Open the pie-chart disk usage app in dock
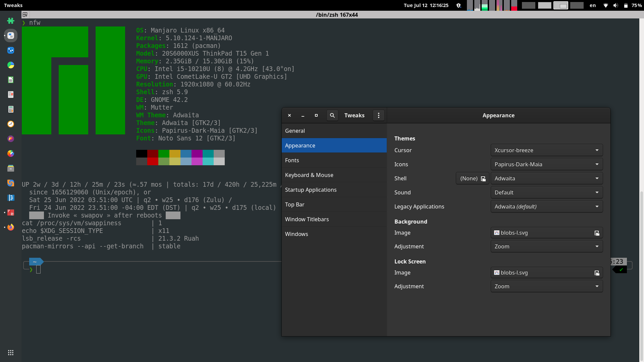The width and height of the screenshot is (644, 362). coord(11,65)
